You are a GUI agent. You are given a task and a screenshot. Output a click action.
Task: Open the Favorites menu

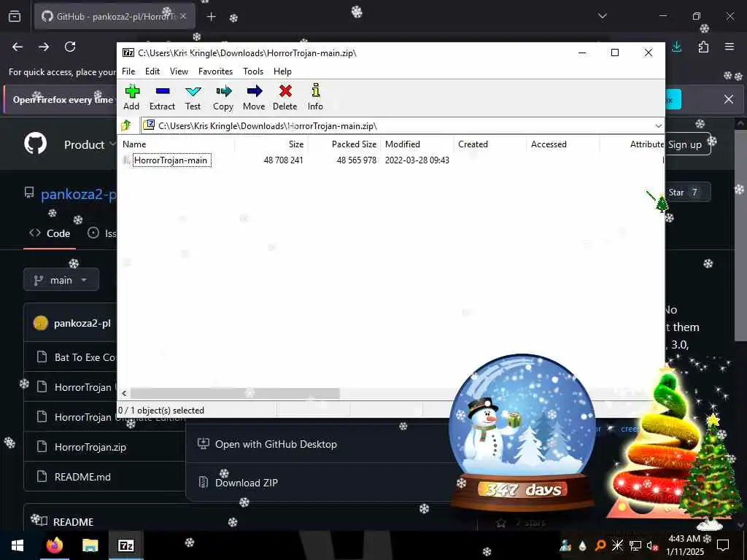[215, 71]
